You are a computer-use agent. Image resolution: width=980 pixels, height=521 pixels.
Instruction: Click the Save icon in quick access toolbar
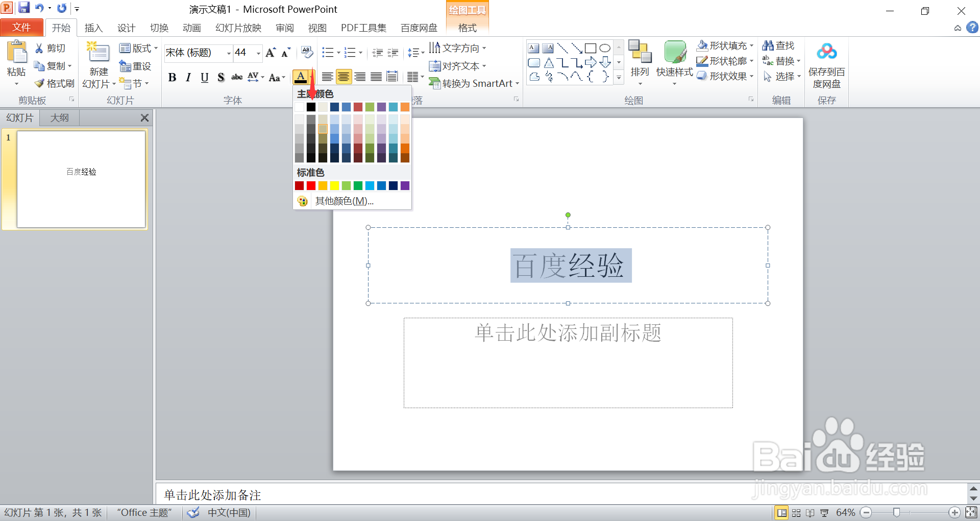(x=24, y=8)
